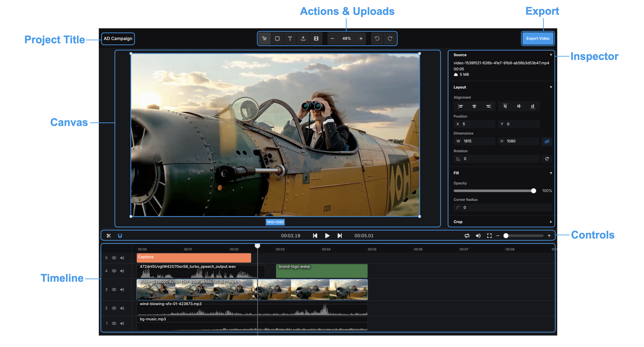The height and width of the screenshot is (347, 644).
Task: Enter fullscreen preview mode
Action: tap(489, 236)
